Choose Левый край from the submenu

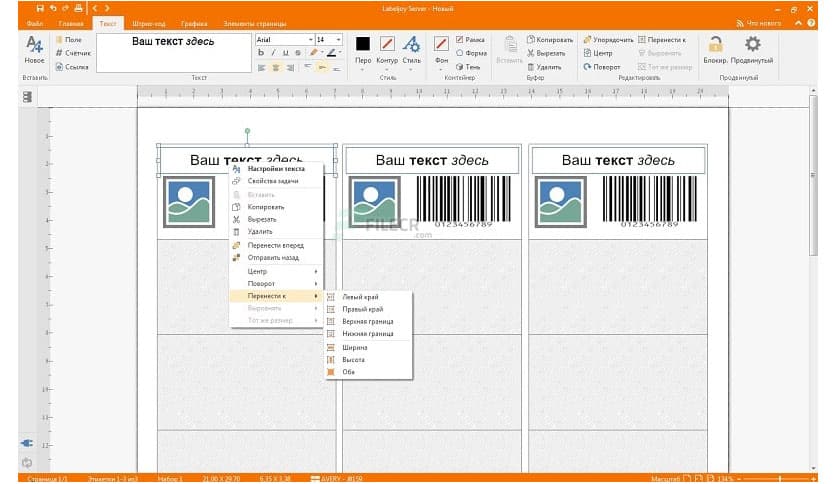point(360,297)
